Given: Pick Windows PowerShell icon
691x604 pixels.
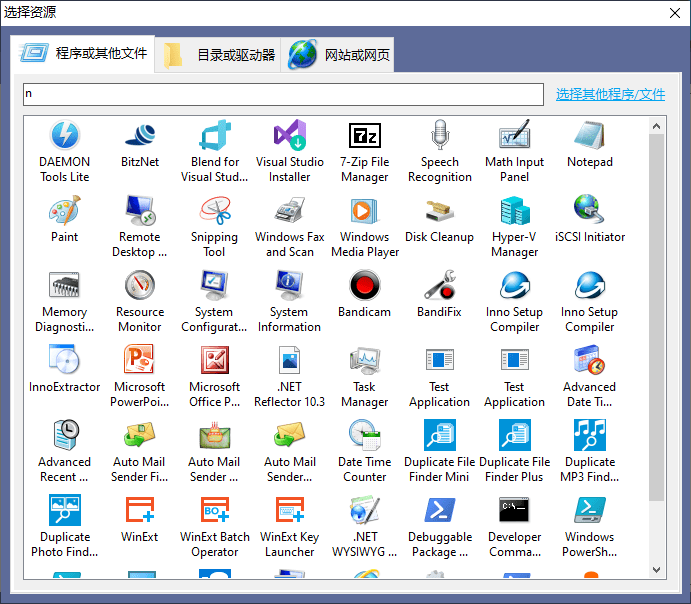Looking at the screenshot, I should click(x=589, y=510).
